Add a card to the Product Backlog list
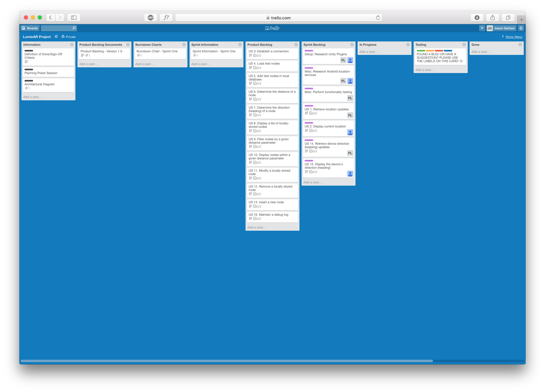Viewport: 545px width, 392px height. point(256,227)
